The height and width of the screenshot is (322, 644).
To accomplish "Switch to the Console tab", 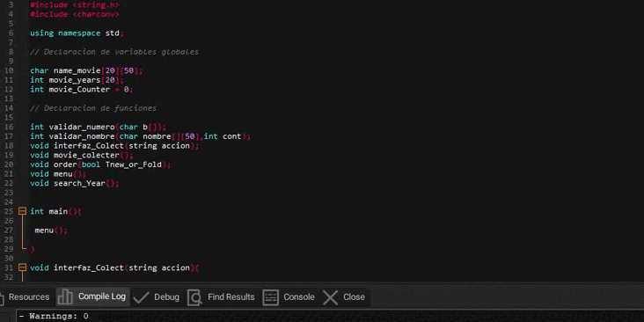I will coord(289,297).
